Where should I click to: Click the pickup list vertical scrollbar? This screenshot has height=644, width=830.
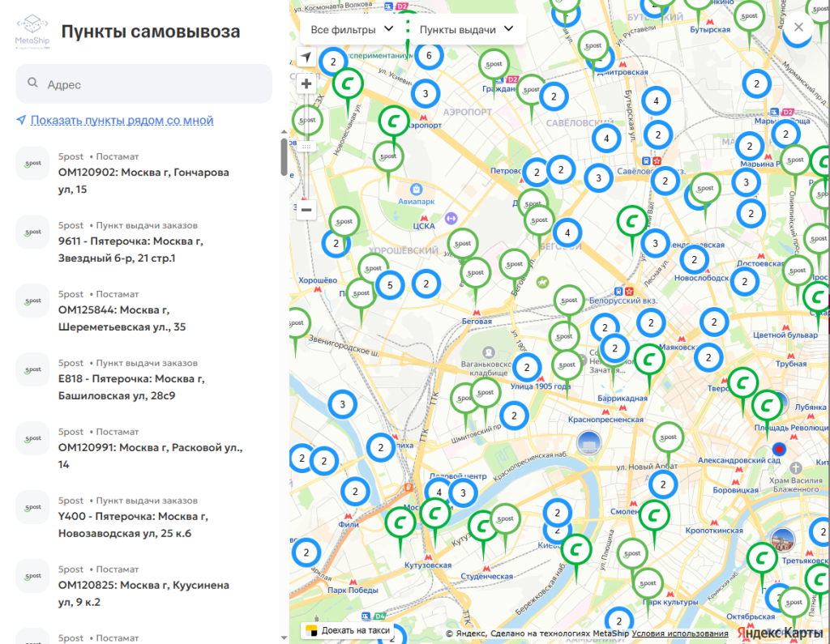click(284, 156)
